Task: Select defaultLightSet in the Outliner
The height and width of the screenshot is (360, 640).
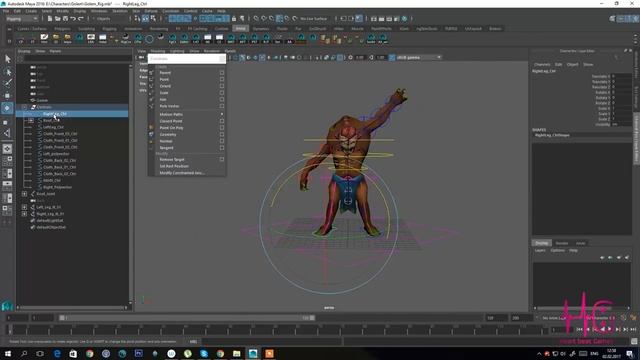Action: click(x=50, y=220)
